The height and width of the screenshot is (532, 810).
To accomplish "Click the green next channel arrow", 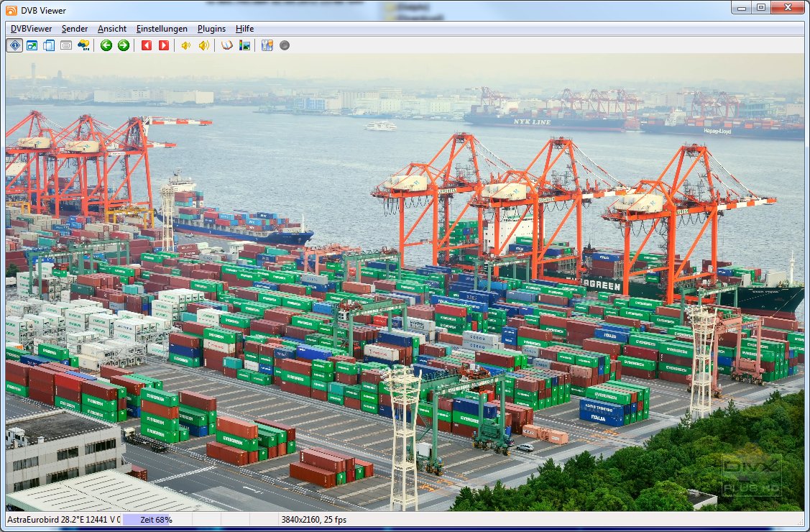I will coord(124,45).
